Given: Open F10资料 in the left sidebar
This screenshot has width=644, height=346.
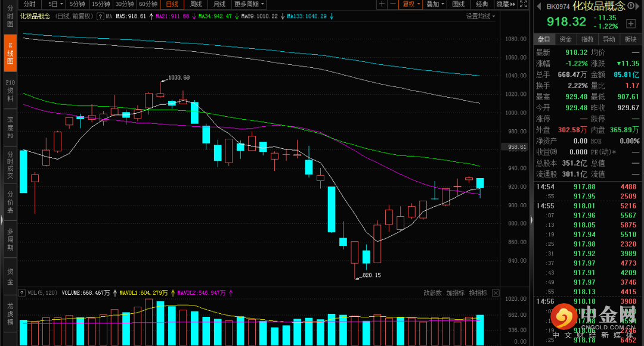Looking at the screenshot, I should coord(10,91).
